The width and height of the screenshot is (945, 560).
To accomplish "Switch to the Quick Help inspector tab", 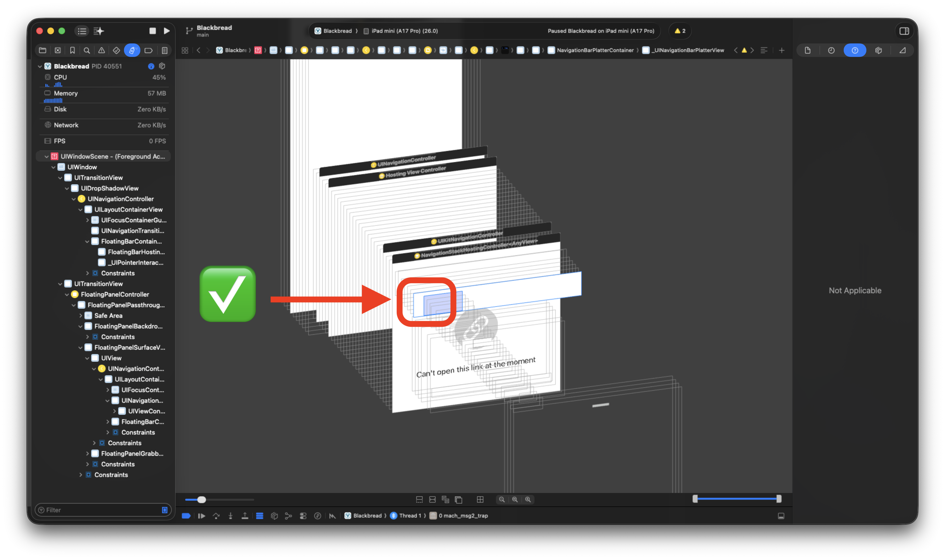I will (x=855, y=50).
